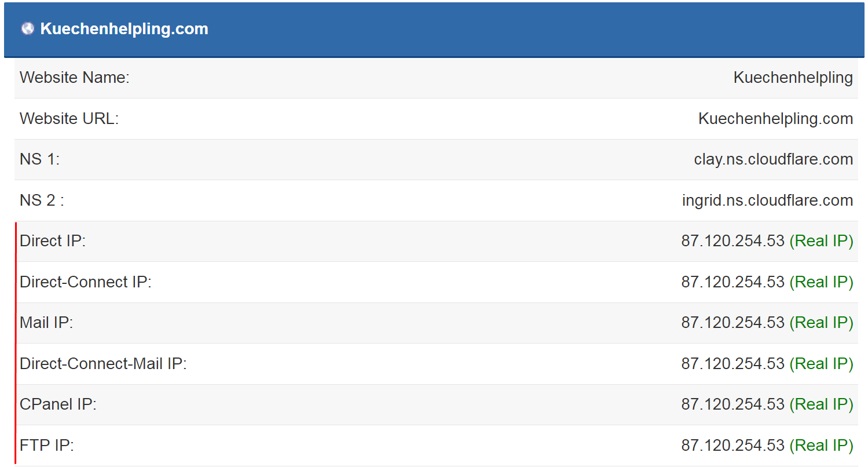Click the FTP IP label
The image size is (868, 467).
coord(47,446)
